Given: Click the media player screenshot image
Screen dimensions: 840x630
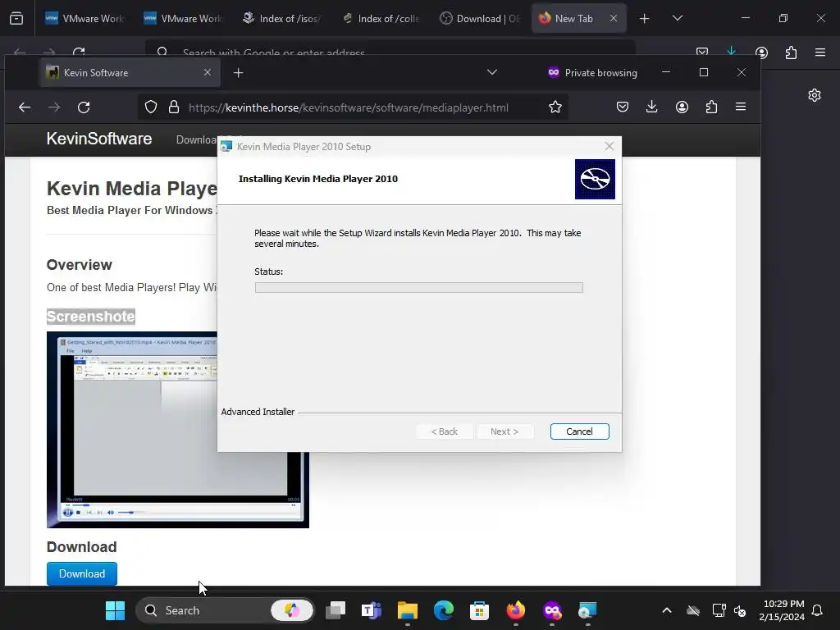Looking at the screenshot, I should point(178,430).
